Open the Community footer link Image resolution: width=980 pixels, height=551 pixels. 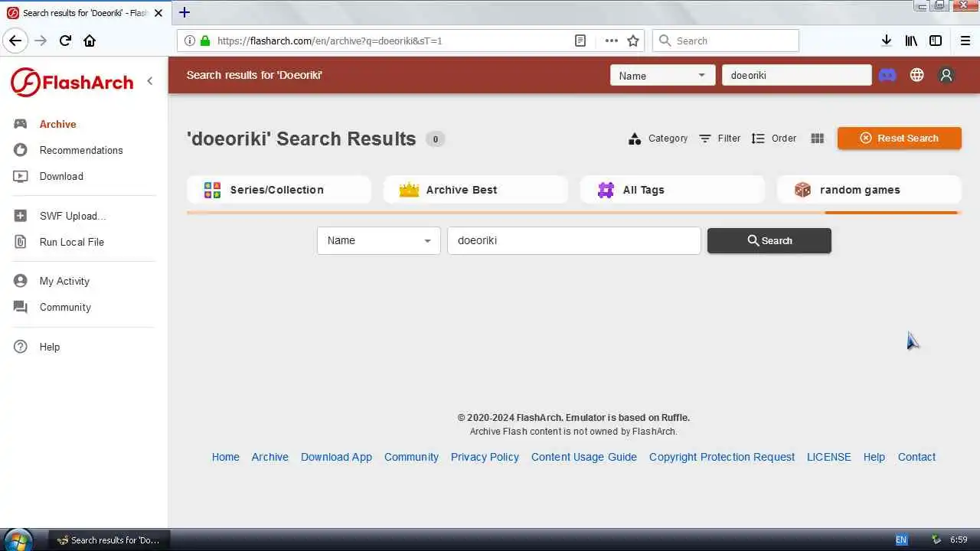point(411,457)
